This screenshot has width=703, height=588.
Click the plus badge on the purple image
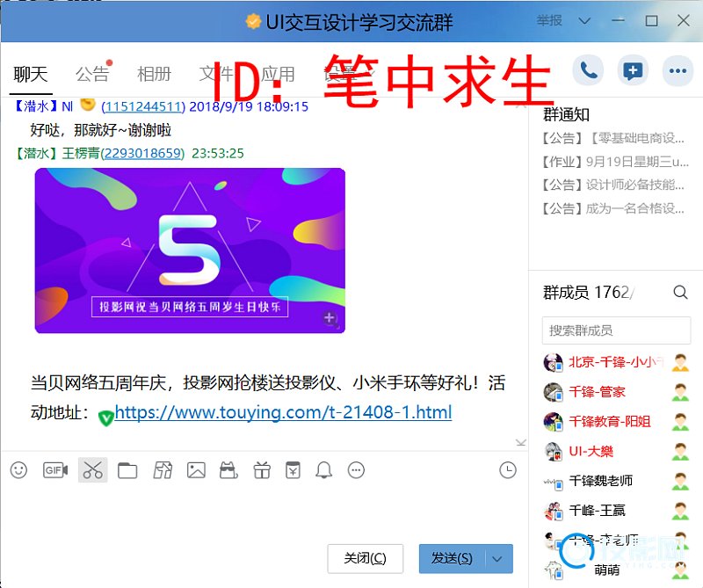click(x=330, y=318)
